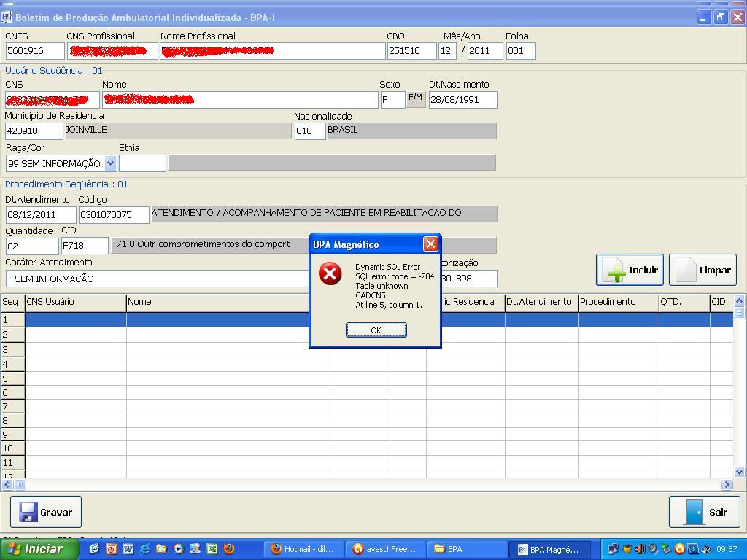747x560 pixels.
Task: Click the Dt.Nascimento date field
Action: point(463,100)
